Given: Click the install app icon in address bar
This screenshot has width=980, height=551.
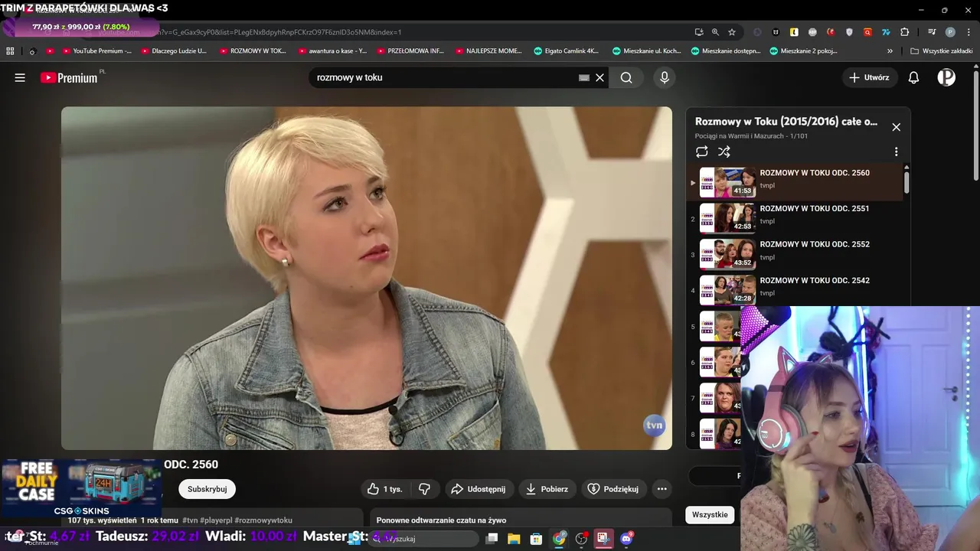Looking at the screenshot, I should [x=698, y=32].
